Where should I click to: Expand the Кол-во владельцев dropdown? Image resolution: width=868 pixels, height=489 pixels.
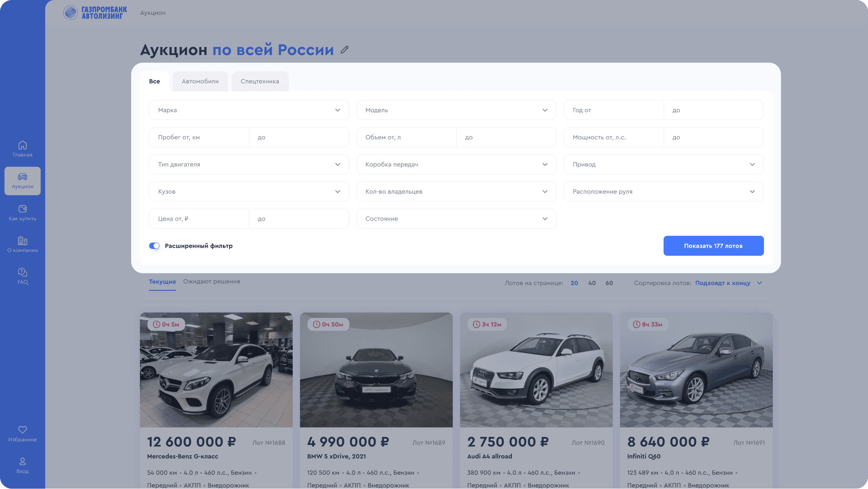[456, 191]
